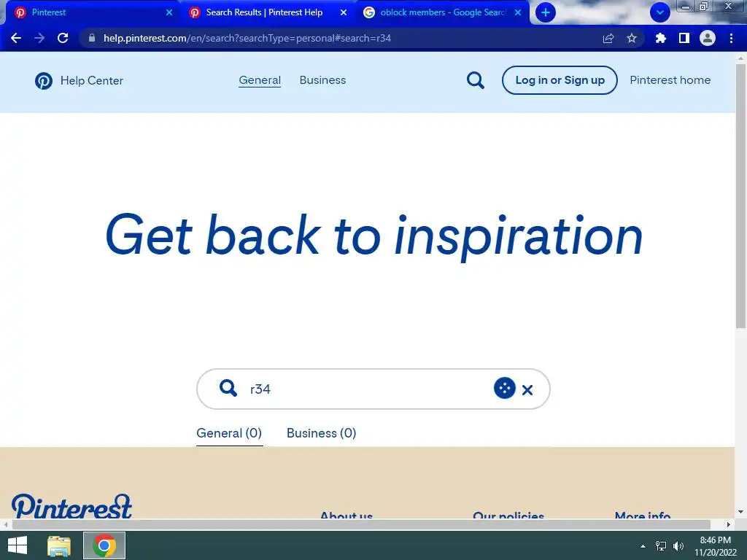Click the scroll up arrow
Viewport: 747px width, 560px height.
pyautogui.click(x=740, y=58)
